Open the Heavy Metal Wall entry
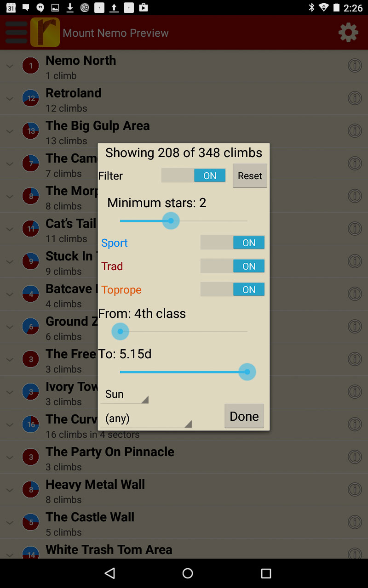This screenshot has height=588, width=368. coord(95,490)
